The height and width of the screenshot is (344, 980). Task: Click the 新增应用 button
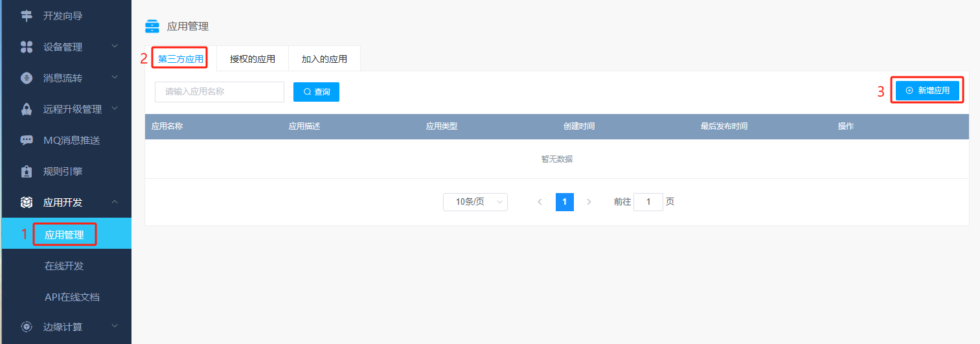[927, 91]
